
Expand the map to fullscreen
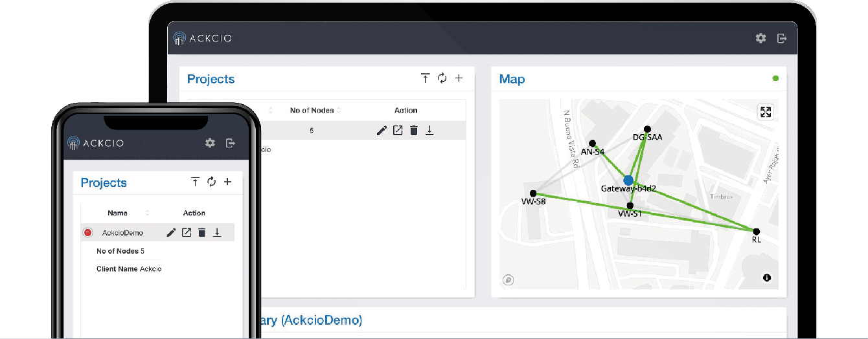pyautogui.click(x=766, y=112)
